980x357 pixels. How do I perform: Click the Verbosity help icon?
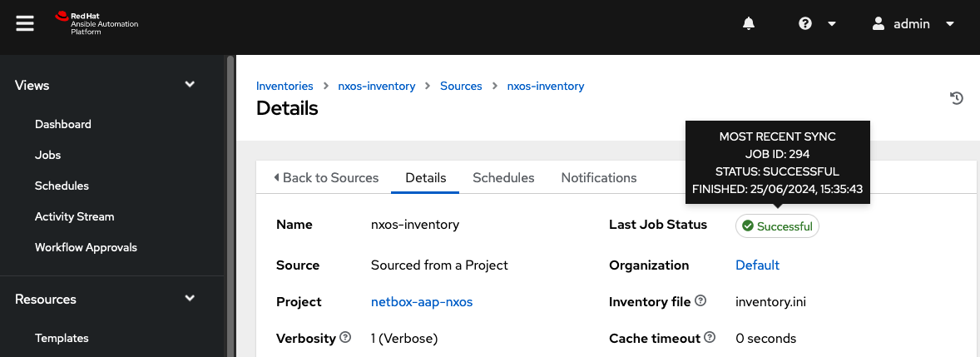[x=345, y=338]
